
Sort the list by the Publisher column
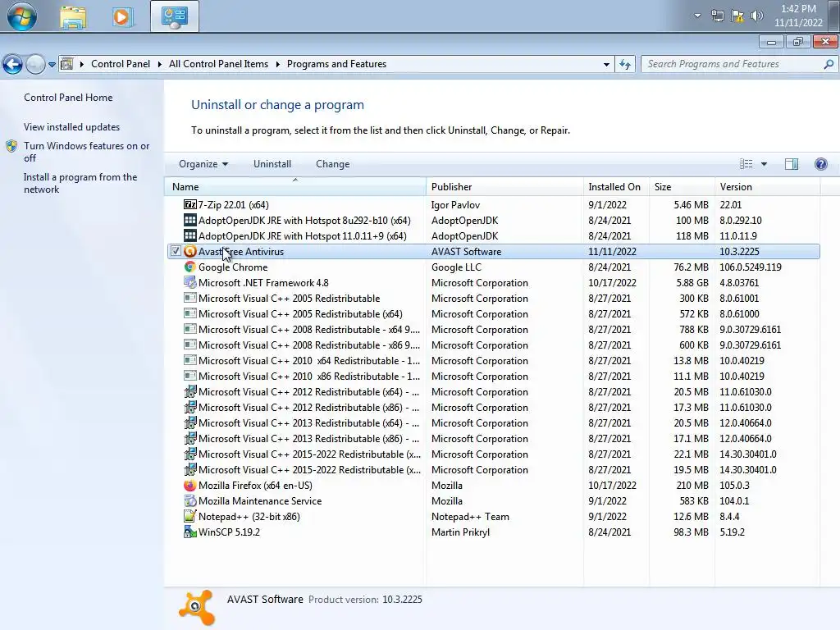tap(504, 187)
